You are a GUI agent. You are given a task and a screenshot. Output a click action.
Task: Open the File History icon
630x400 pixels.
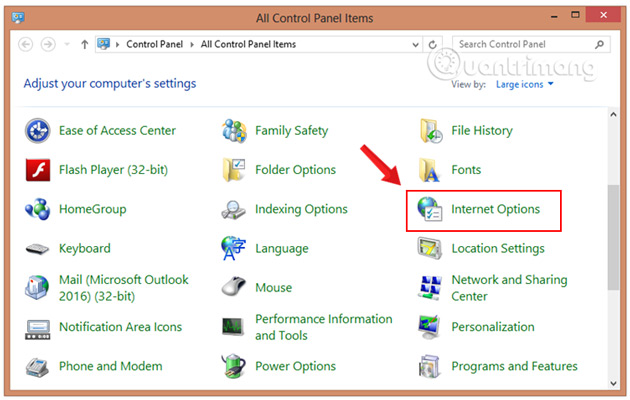click(432, 130)
